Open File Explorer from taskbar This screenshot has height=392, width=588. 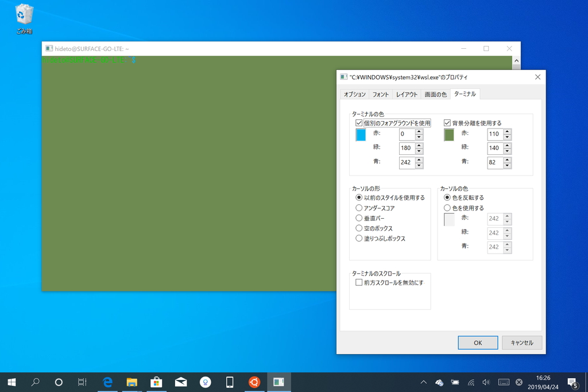(x=132, y=382)
